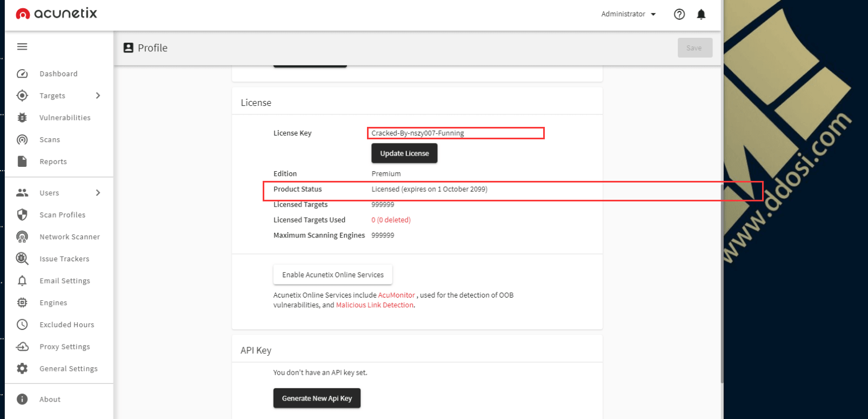Click Enable Acunetix Online Services button
Screen dimensions: 868x419
(333, 275)
